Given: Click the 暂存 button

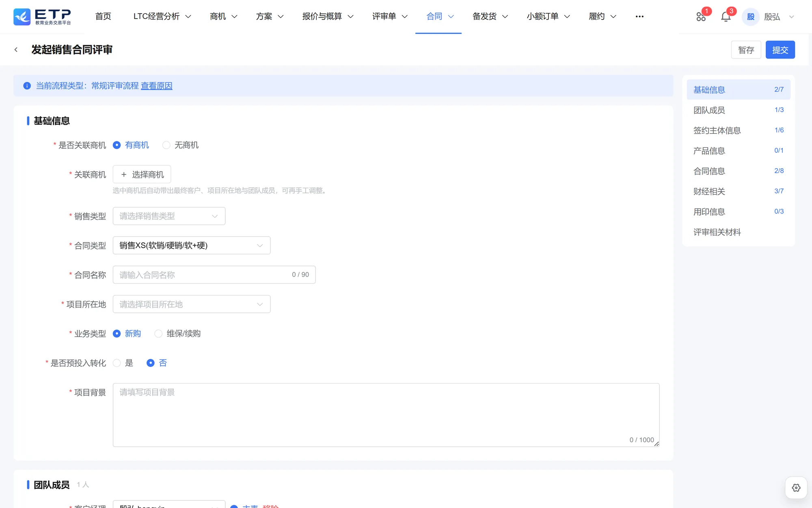Looking at the screenshot, I should [746, 50].
